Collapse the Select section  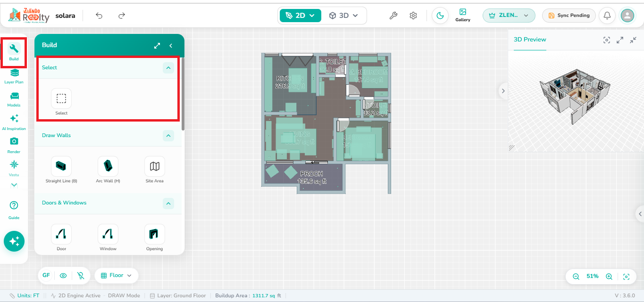[x=168, y=68]
